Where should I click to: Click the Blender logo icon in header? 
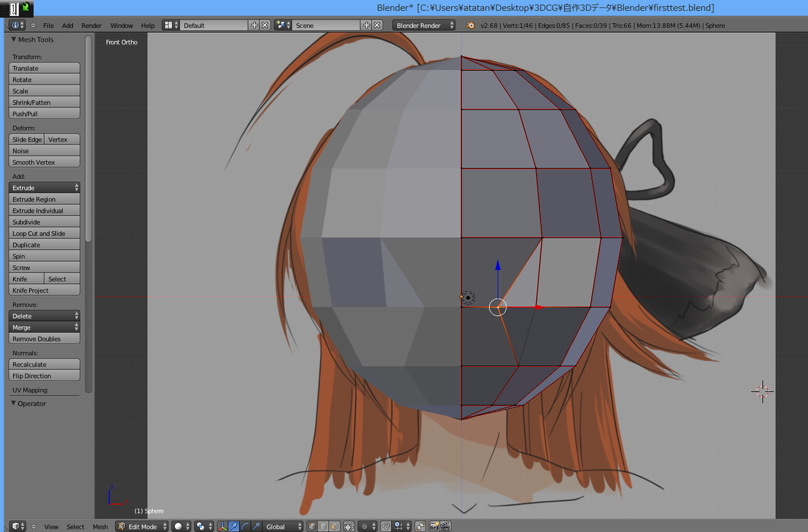point(470,25)
